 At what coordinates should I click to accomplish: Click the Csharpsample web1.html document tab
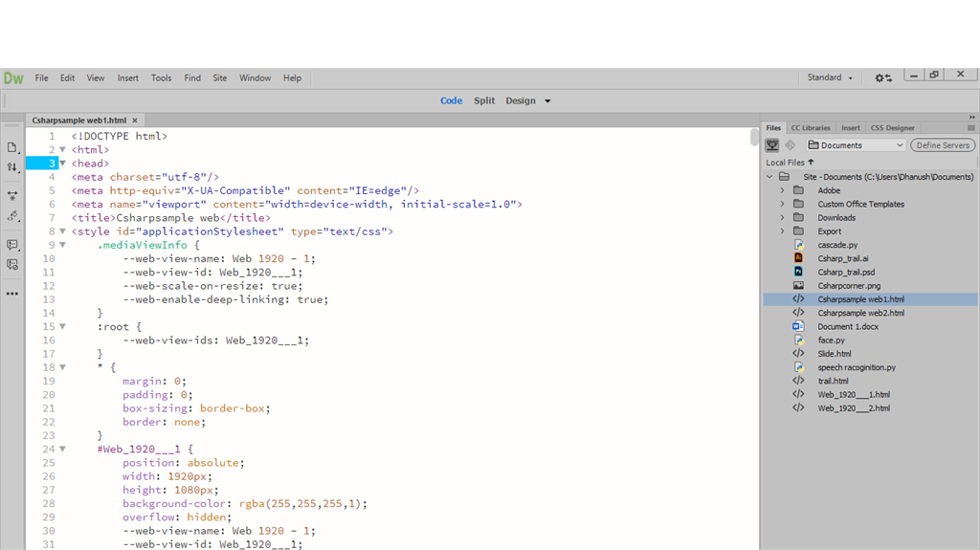(78, 120)
